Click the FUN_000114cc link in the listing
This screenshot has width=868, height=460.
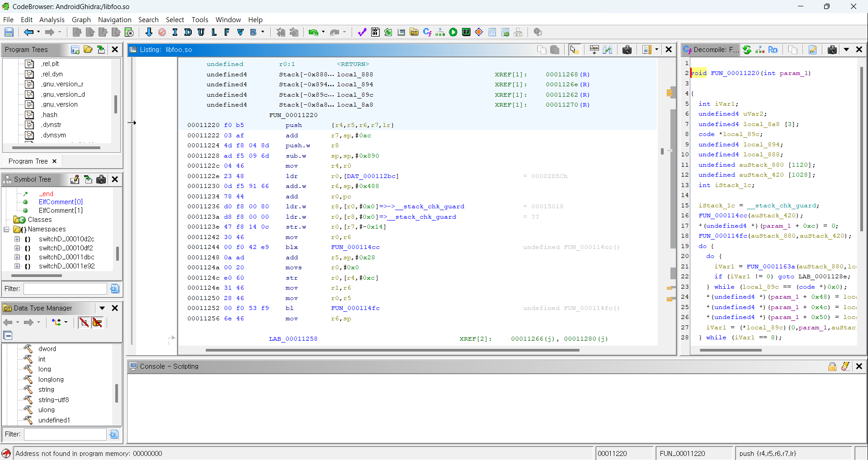[x=355, y=247]
